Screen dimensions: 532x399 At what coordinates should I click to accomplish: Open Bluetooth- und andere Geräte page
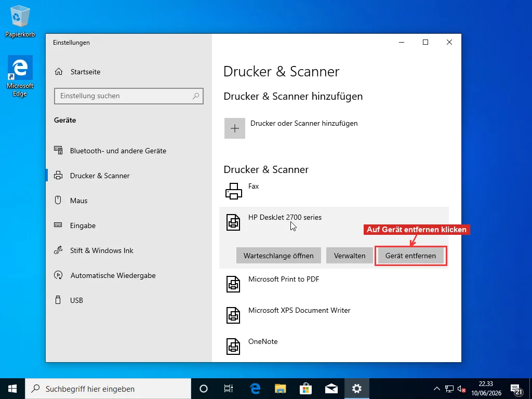pyautogui.click(x=118, y=151)
